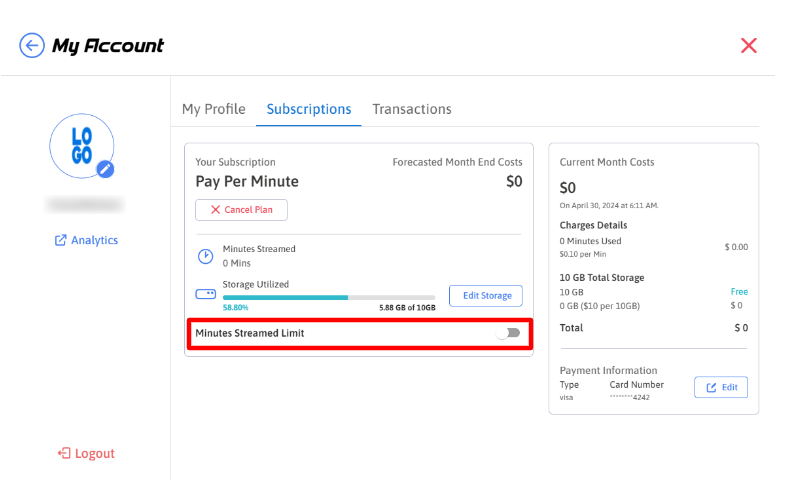Image resolution: width=799 pixels, height=483 pixels.
Task: Go back using the arrow beside My Account
Action: click(x=32, y=45)
